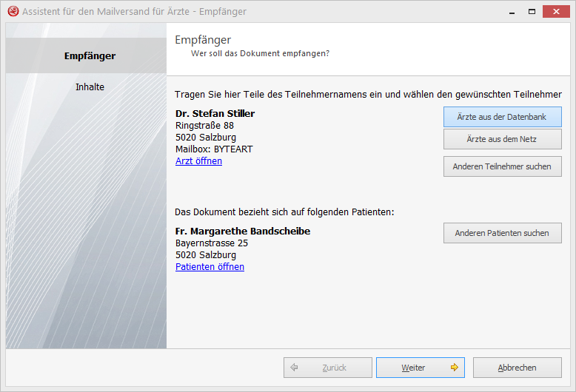Image resolution: width=576 pixels, height=392 pixels.
Task: Click the doctor name Dr. Stefan Stiller
Action: click(215, 114)
